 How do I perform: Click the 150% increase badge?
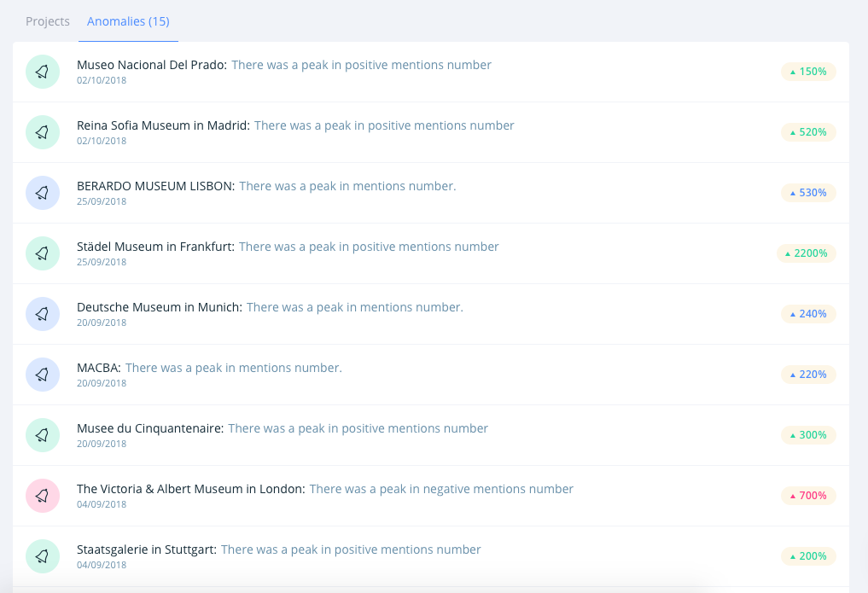point(808,72)
